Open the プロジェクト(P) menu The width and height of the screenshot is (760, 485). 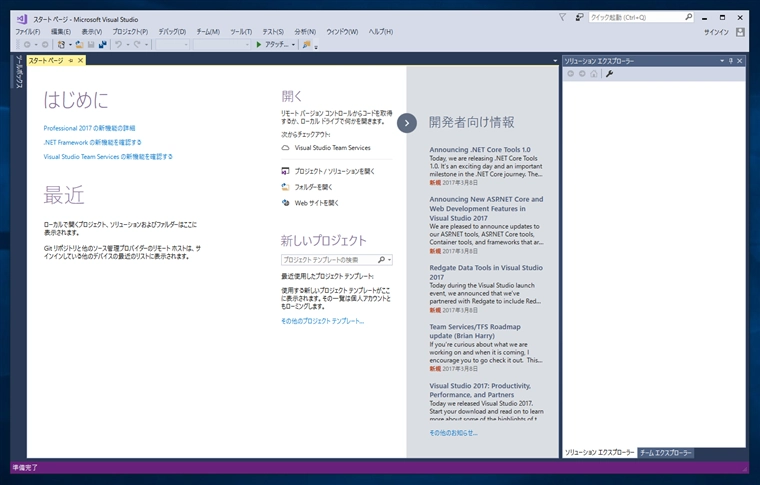130,31
